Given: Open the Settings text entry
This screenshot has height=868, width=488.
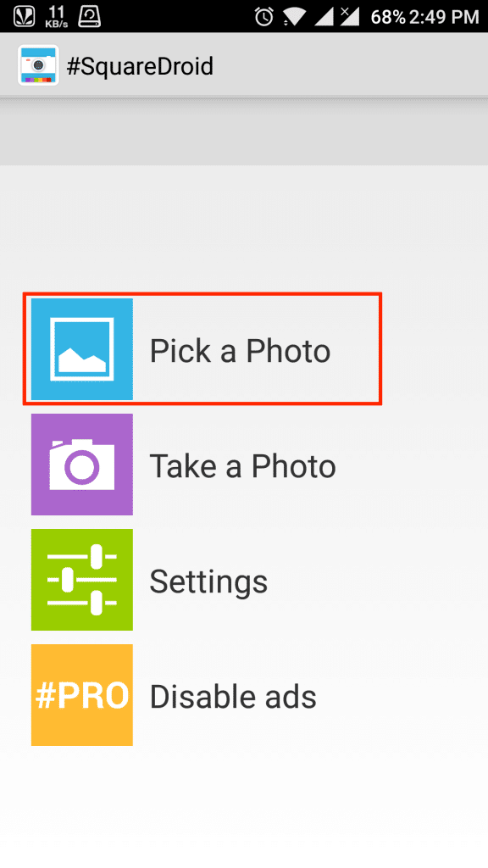Looking at the screenshot, I should 208,581.
